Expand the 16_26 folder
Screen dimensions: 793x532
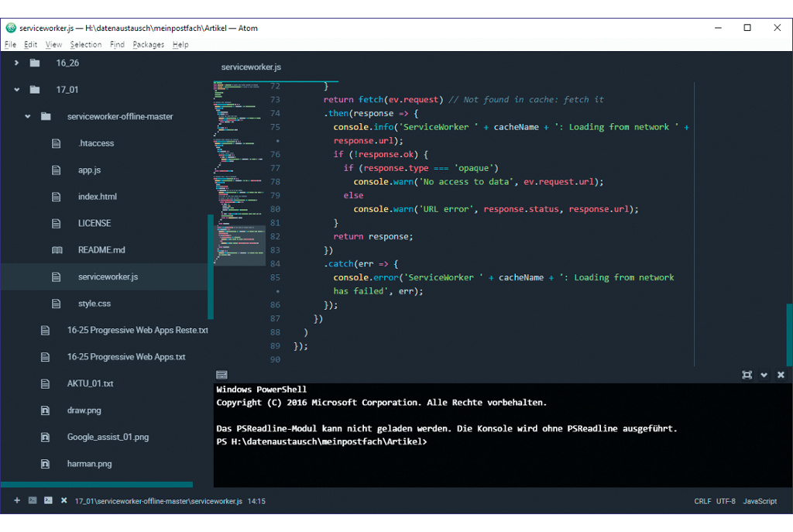[x=16, y=63]
